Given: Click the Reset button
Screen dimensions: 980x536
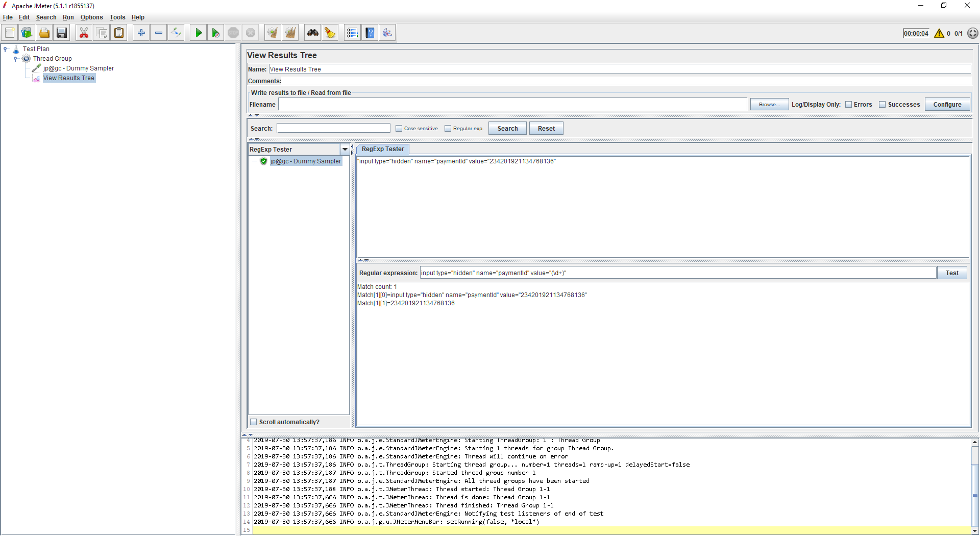Looking at the screenshot, I should 546,129.
